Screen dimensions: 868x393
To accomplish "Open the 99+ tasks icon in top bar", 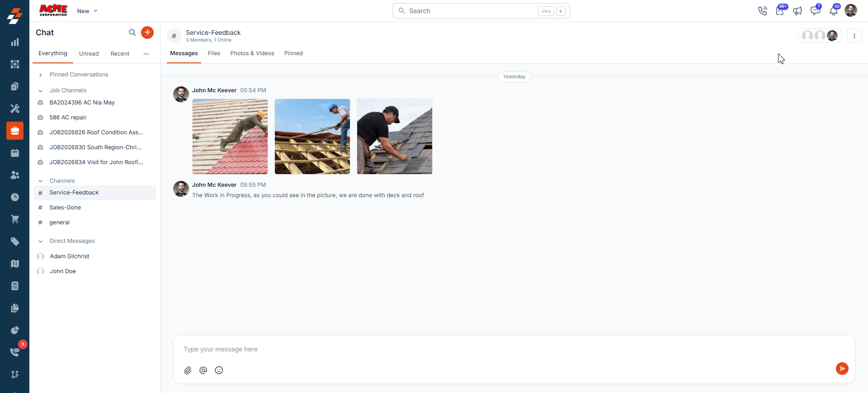I will click(780, 11).
